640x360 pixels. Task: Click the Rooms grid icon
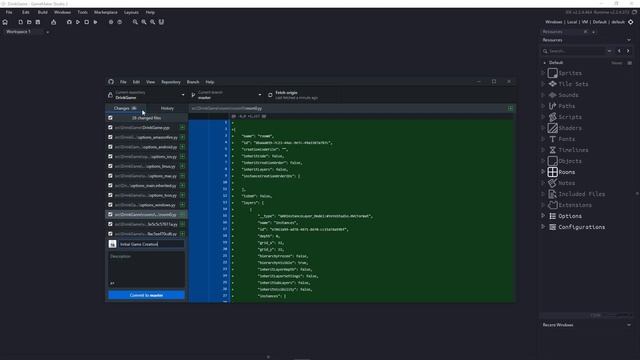pyautogui.click(x=552, y=172)
